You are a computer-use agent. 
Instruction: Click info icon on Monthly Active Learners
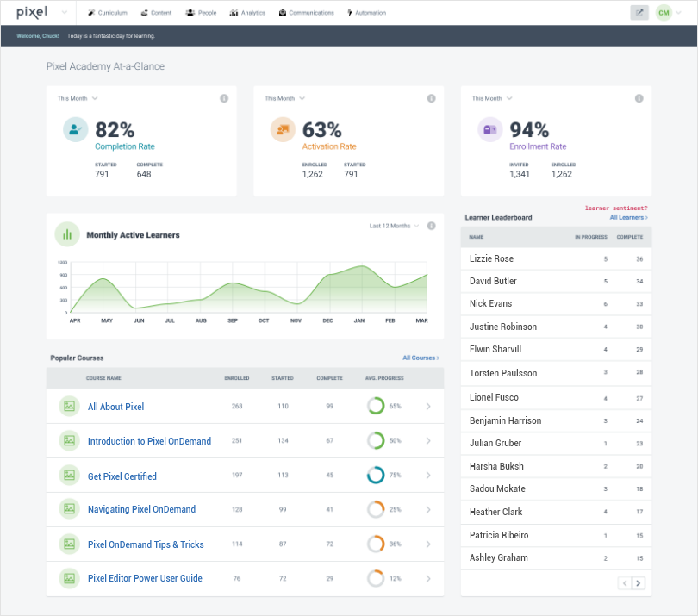[x=432, y=226]
